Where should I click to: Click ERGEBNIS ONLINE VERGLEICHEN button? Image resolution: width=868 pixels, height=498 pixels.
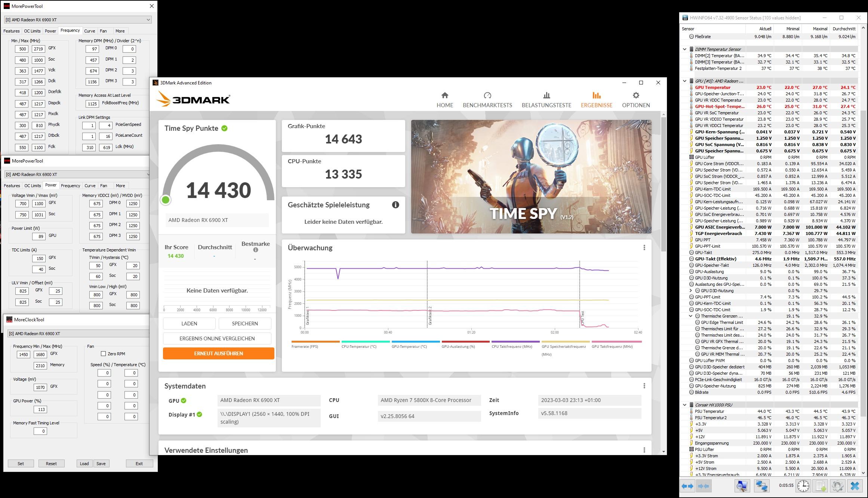coord(217,338)
